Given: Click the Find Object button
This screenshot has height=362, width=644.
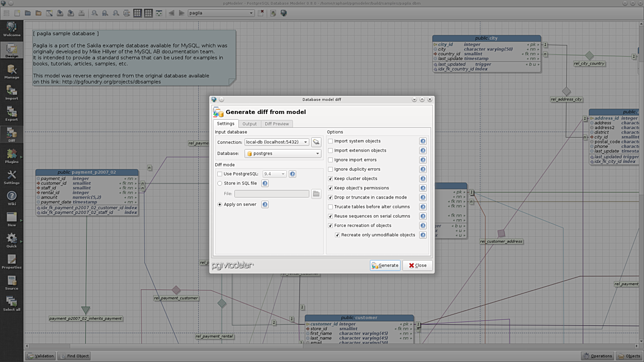Looking at the screenshot, I should pos(74,356).
